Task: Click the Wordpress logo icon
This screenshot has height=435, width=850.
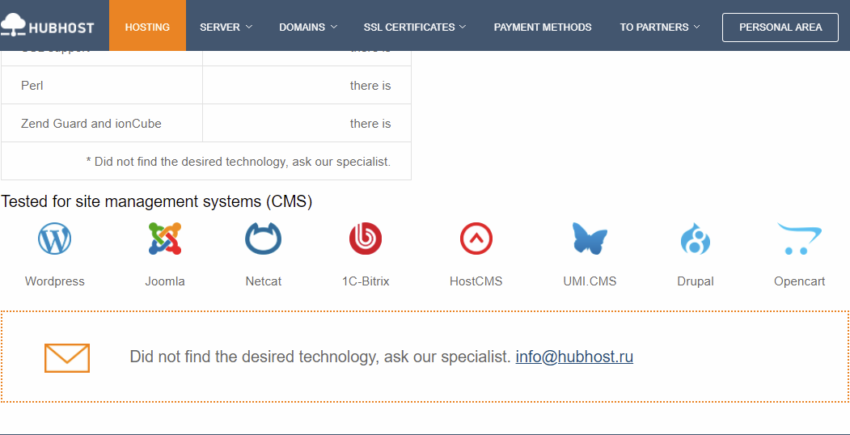Action: coord(54,239)
